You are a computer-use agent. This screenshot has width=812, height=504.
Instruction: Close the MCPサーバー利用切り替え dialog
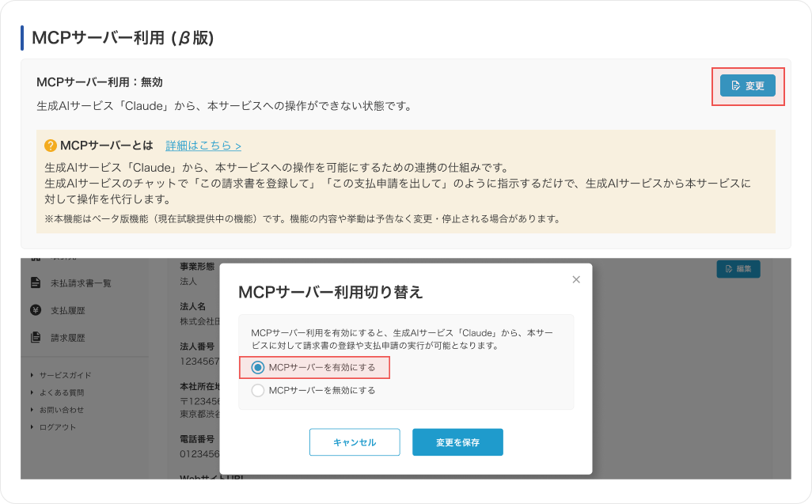point(576,279)
